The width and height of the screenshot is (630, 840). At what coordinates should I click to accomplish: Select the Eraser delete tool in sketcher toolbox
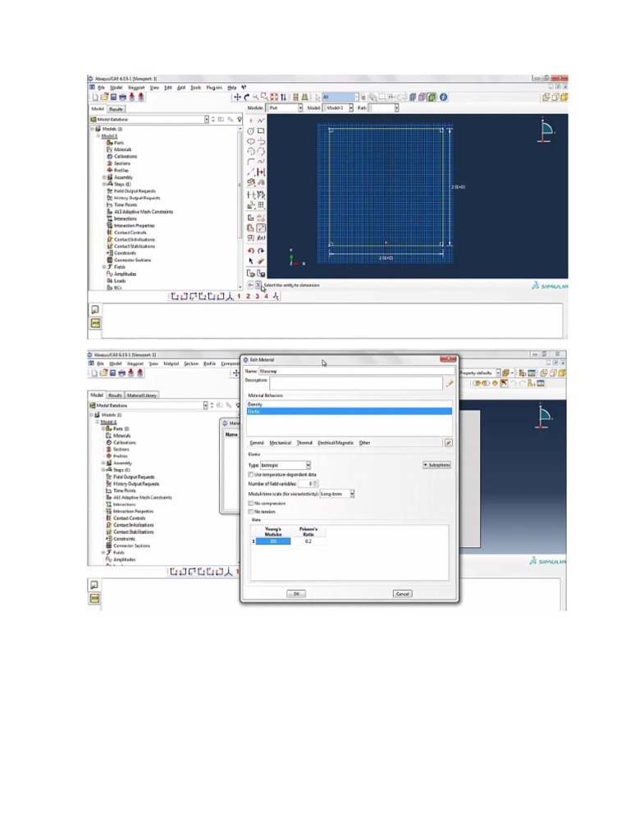coord(261,261)
